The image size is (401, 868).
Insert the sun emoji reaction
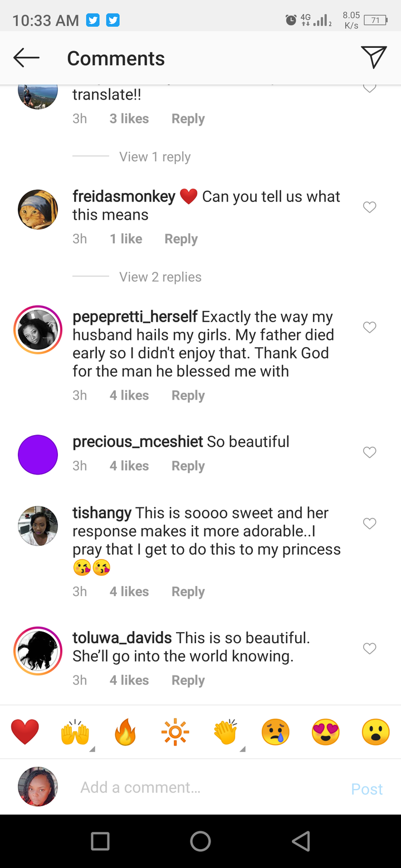(175, 732)
